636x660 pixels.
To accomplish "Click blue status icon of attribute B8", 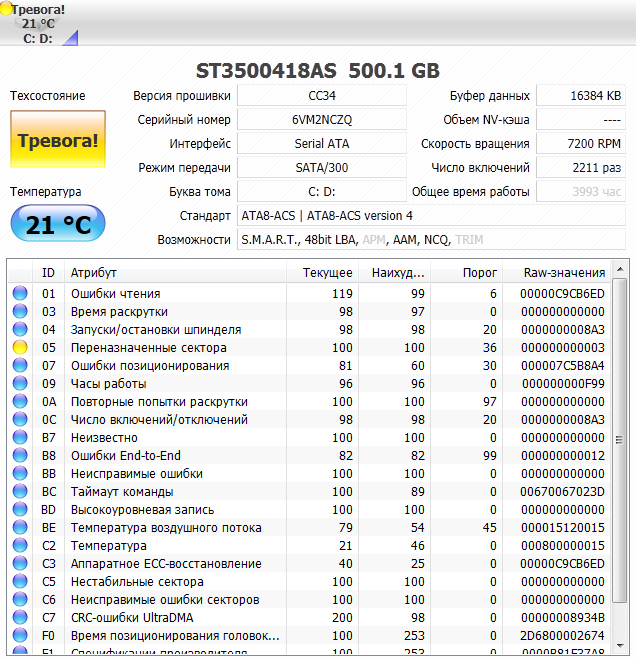I will [20, 455].
